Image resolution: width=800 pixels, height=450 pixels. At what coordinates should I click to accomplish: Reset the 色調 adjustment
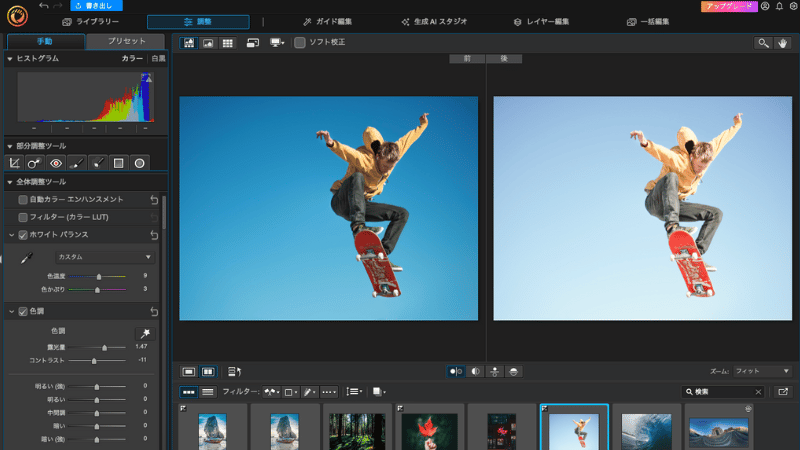click(154, 311)
